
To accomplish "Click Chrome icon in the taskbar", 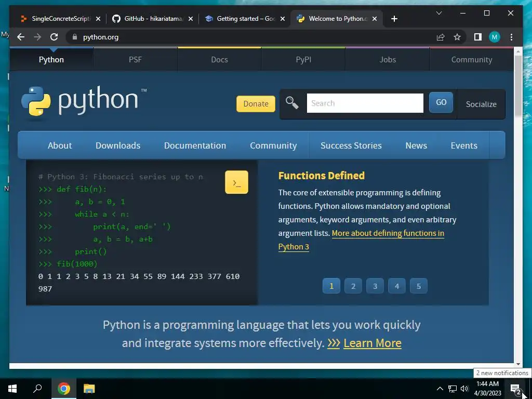I will click(x=64, y=389).
